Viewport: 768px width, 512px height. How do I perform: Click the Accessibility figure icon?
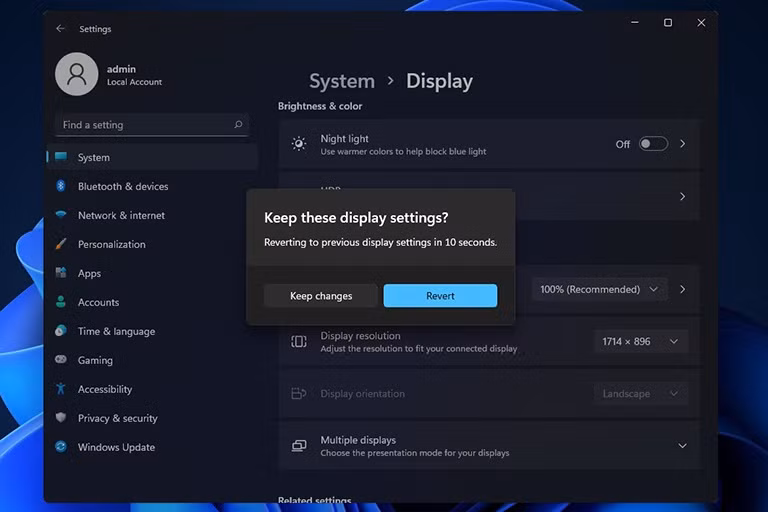61,389
